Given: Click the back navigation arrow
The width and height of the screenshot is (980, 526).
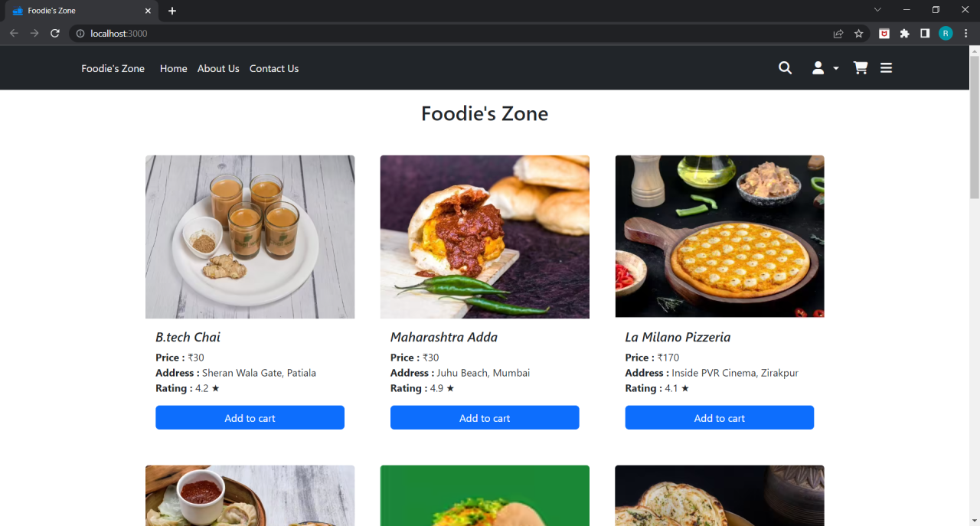Looking at the screenshot, I should pyautogui.click(x=13, y=33).
